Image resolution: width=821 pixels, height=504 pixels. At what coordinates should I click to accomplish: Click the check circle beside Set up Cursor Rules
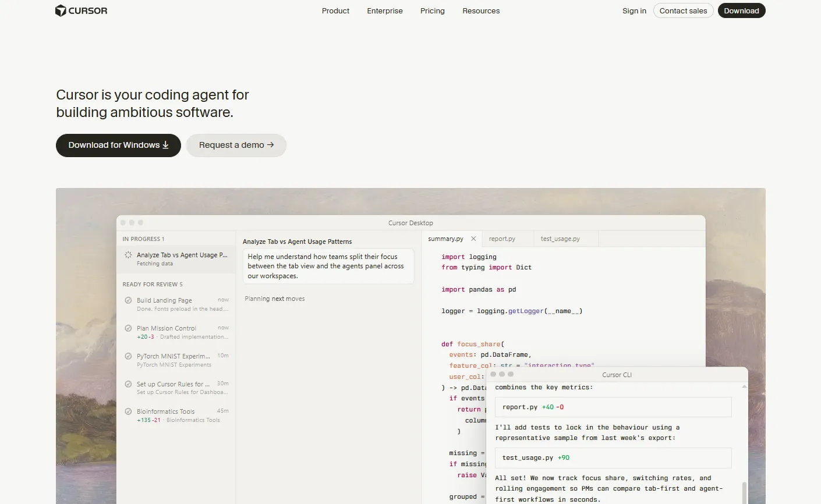tap(128, 384)
